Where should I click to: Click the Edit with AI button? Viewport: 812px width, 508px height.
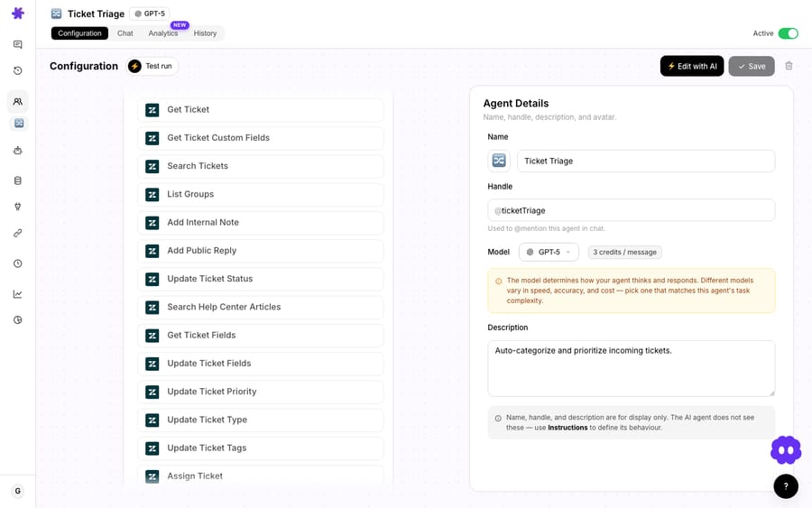click(692, 66)
